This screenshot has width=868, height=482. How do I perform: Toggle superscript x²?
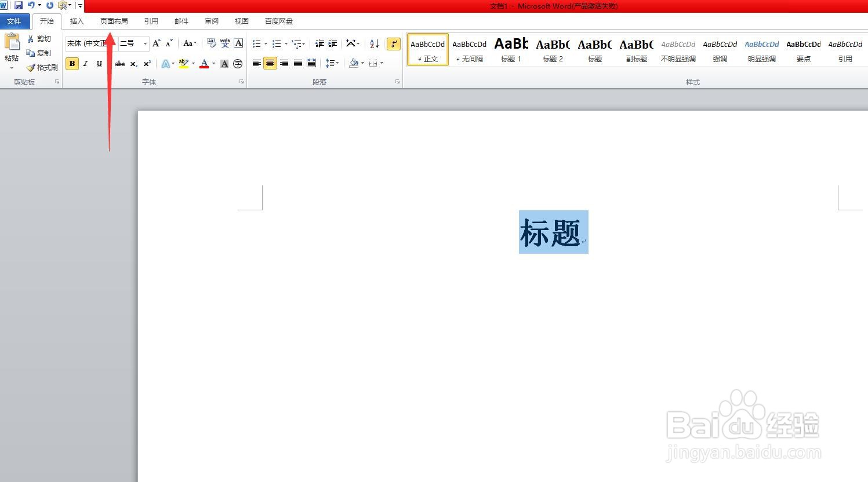[x=147, y=64]
